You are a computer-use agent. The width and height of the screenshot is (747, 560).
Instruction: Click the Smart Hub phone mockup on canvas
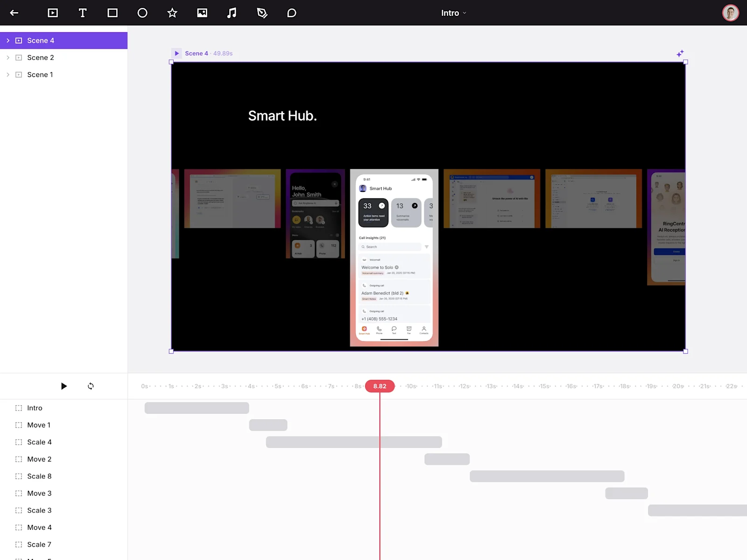394,258
